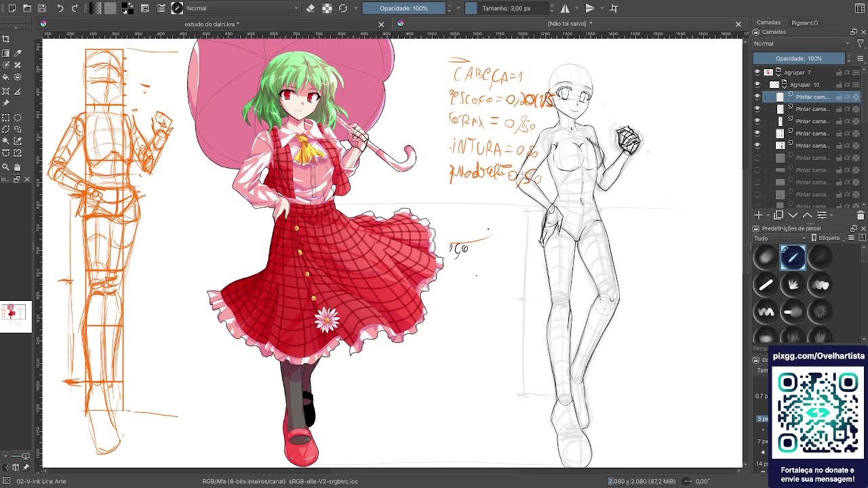Delete the selected layer
The width and height of the screenshot is (868, 488).
pyautogui.click(x=861, y=215)
